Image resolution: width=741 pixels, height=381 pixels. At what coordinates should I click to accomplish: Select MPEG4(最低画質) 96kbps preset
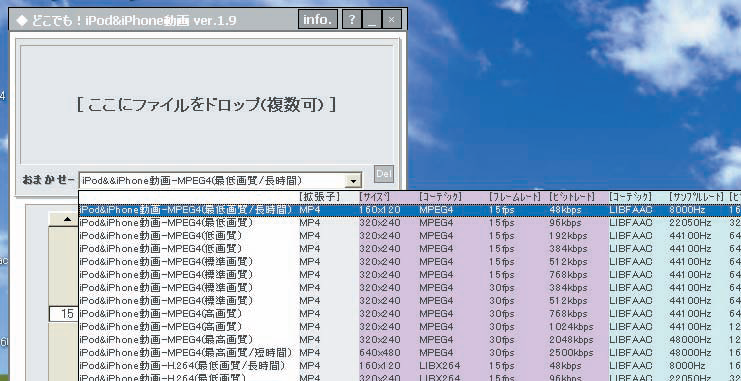410,222
